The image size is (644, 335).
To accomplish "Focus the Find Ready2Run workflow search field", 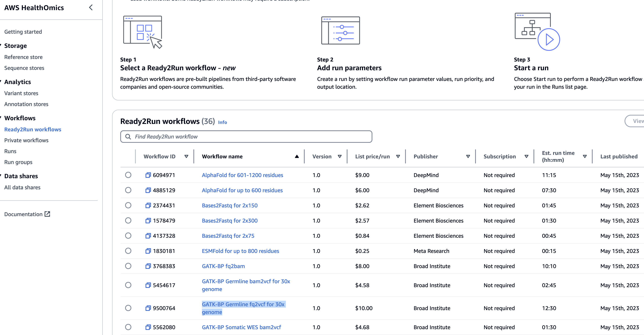I will tap(246, 137).
